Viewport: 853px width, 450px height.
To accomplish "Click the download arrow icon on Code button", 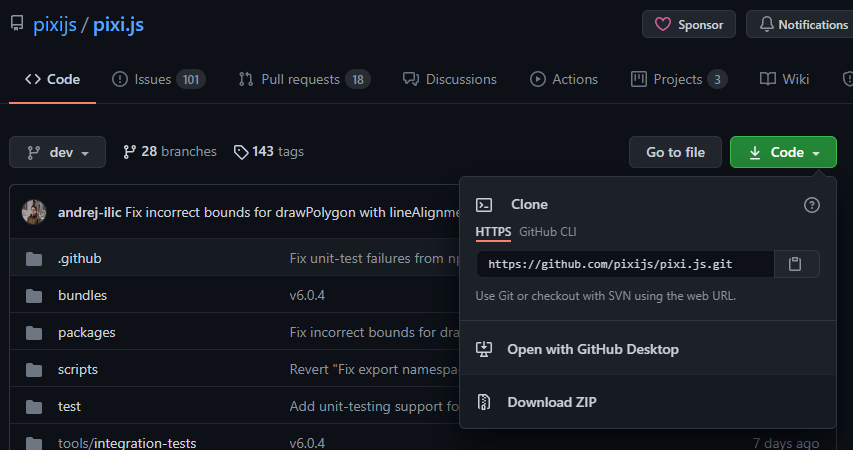I will (755, 153).
